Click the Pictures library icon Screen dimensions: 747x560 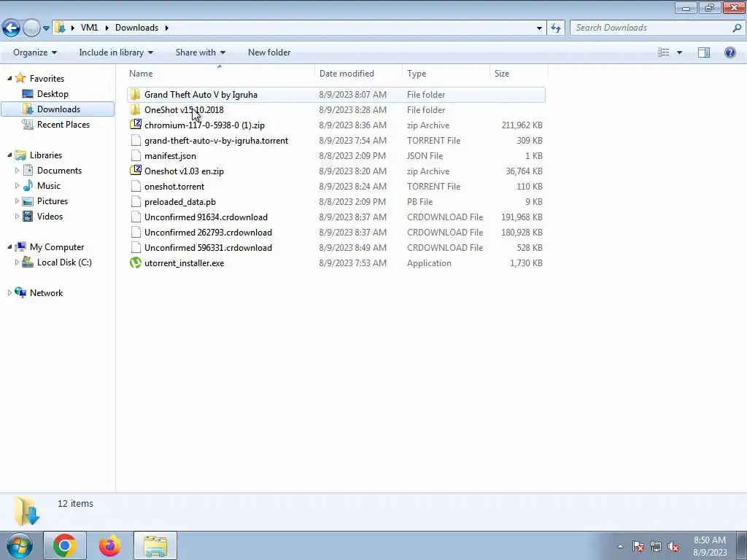[28, 201]
